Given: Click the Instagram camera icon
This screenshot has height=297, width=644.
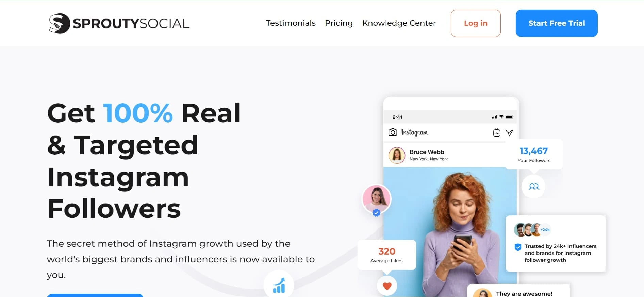Looking at the screenshot, I should point(393,132).
